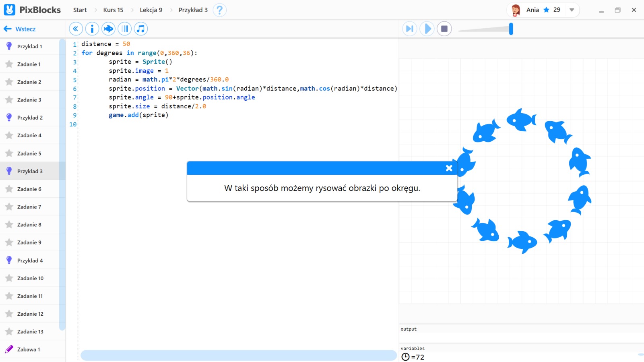
Task: Go back using the Wstecz link
Action: (x=20, y=29)
